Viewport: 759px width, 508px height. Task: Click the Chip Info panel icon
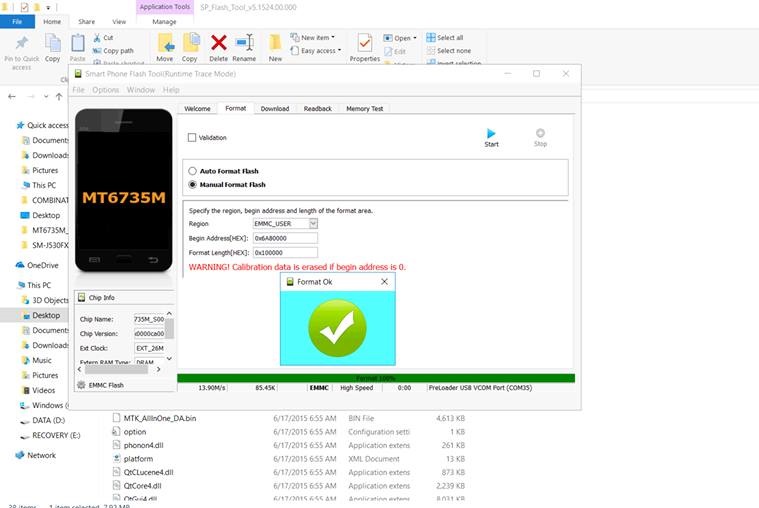click(x=82, y=297)
